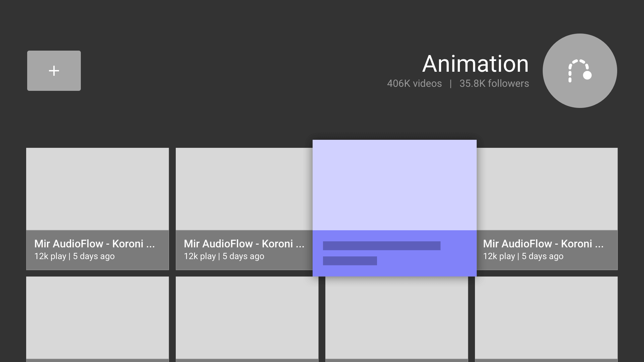Open the fourth Mir AudioFlow video card thumbnail
644x362 pixels.
coord(547,189)
